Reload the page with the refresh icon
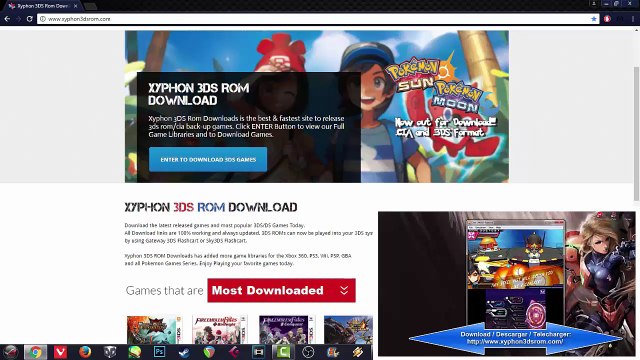This screenshot has height=360, width=640. 29,19
